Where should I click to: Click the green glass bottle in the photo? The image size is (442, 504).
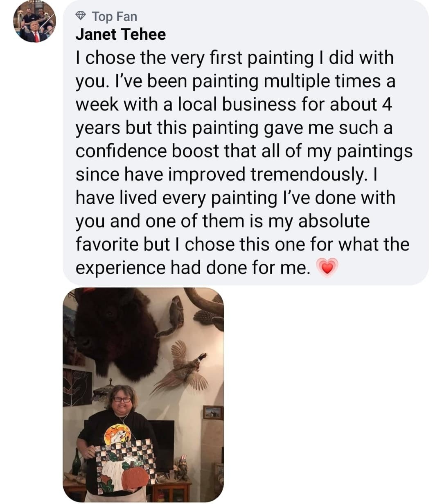click(77, 463)
